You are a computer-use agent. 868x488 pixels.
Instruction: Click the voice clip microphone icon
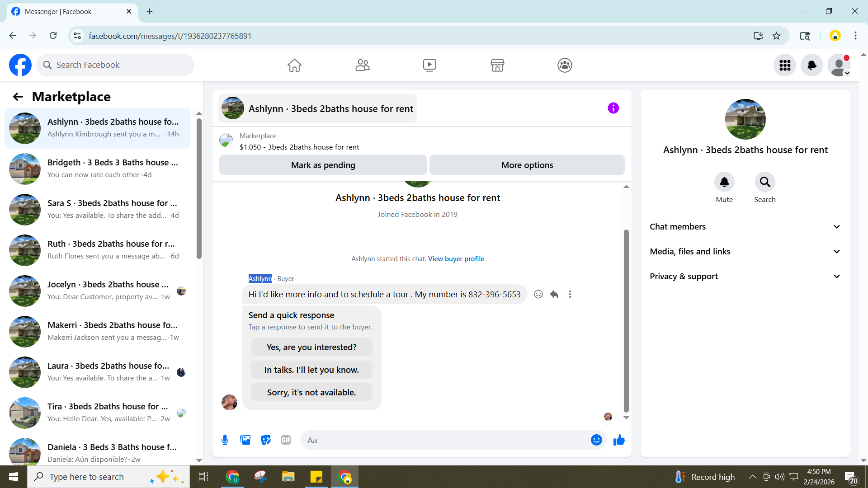(225, 440)
